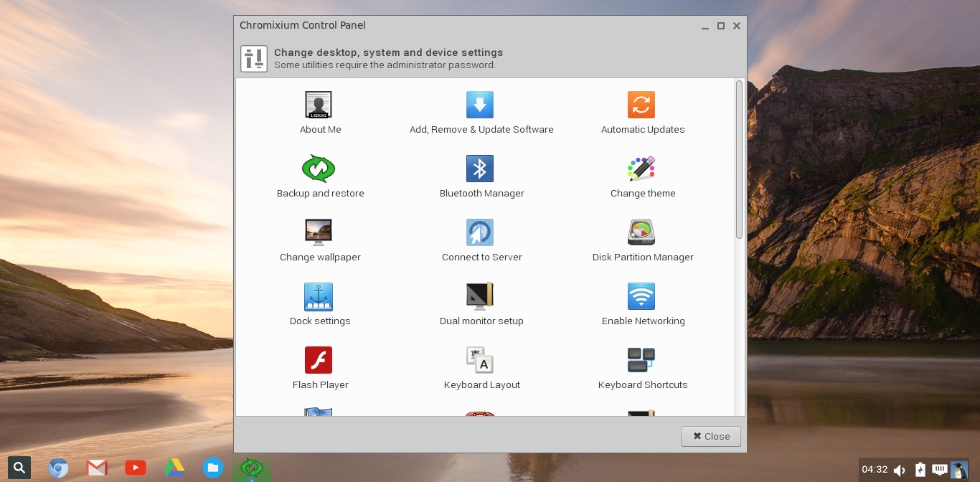
Task: Open Gmail from the taskbar
Action: click(97, 468)
